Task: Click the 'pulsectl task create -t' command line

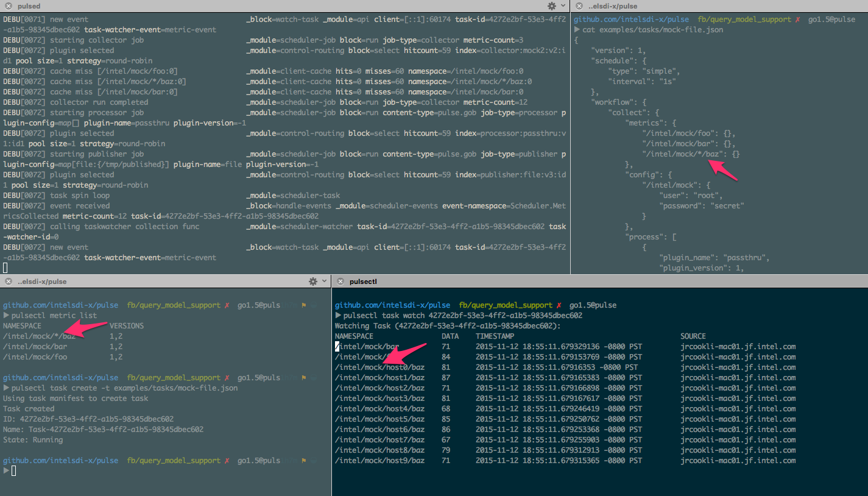Action: tap(125, 388)
